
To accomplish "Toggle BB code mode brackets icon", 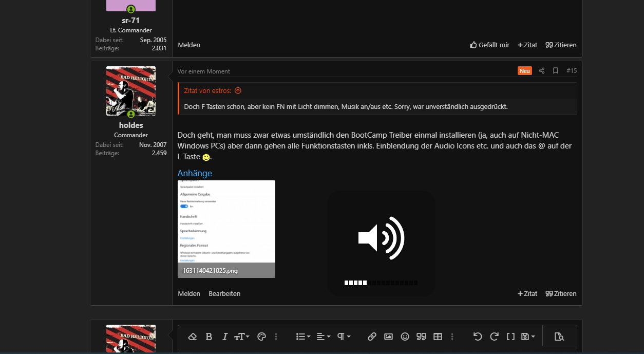I will click(510, 337).
